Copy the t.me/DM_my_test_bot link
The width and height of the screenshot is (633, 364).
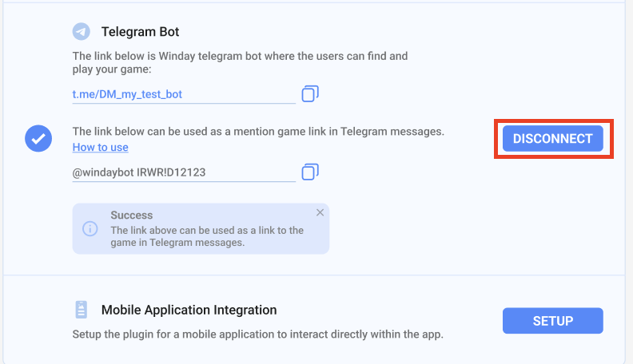[x=310, y=93]
